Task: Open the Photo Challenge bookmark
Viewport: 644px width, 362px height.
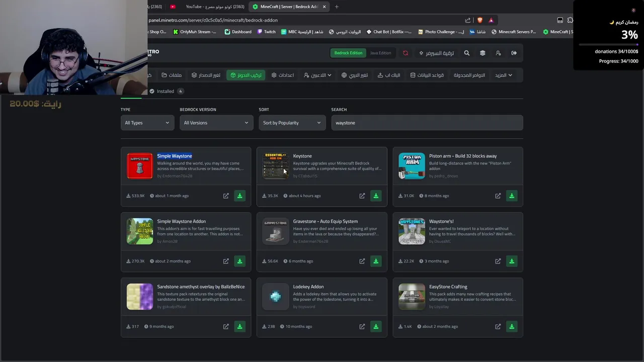Action: point(441,32)
